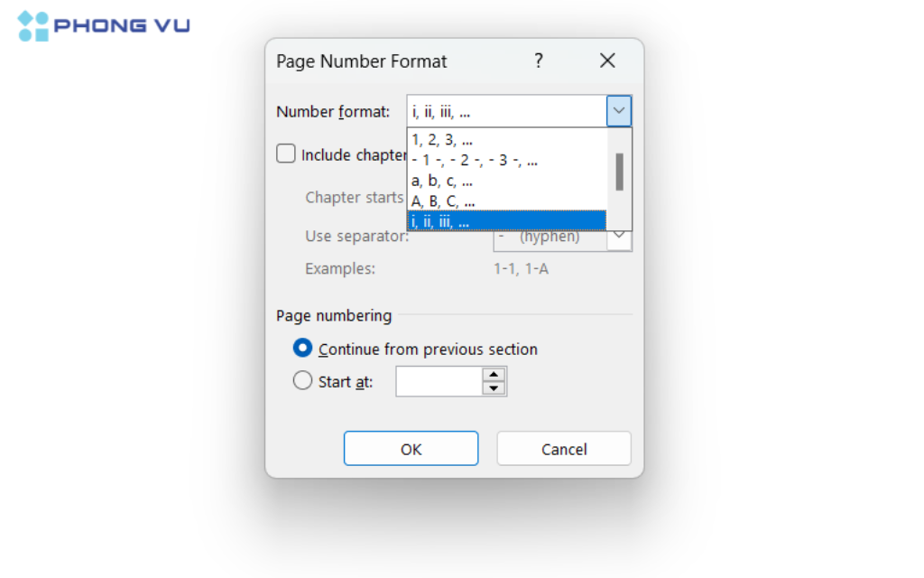
Task: Select the Start at radio button
Action: click(302, 380)
